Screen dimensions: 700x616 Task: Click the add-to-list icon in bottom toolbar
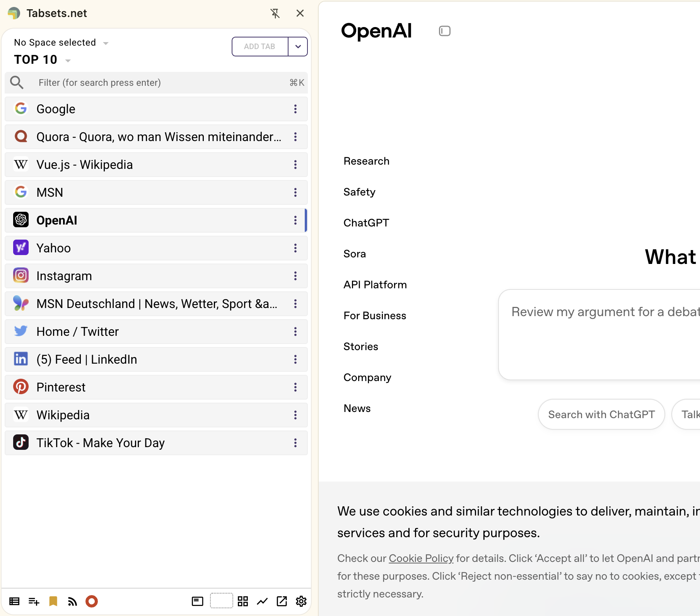pyautogui.click(x=34, y=601)
